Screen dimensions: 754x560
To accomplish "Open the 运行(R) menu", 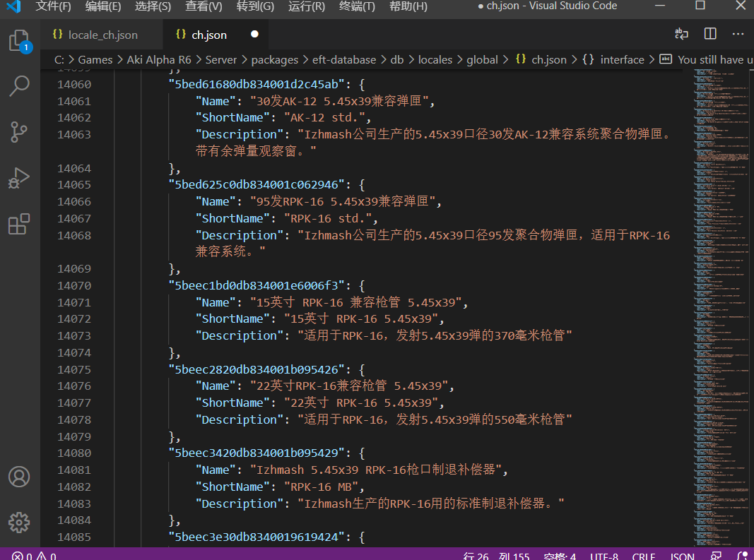I will pos(307,6).
